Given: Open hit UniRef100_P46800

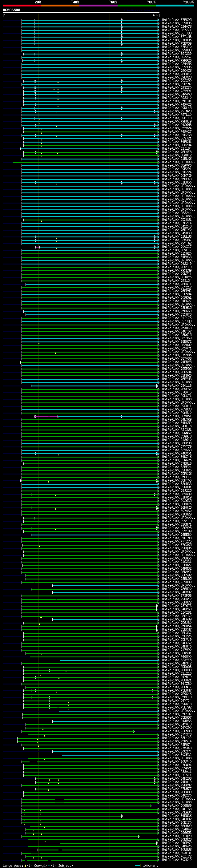Looking at the screenshot, I should click(177, 656).
